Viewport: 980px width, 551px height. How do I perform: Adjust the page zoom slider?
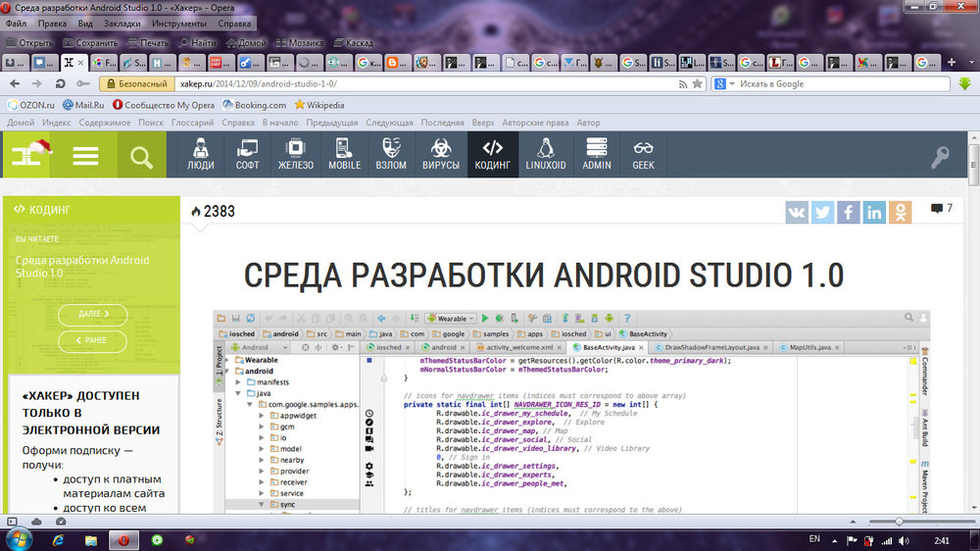(x=900, y=522)
